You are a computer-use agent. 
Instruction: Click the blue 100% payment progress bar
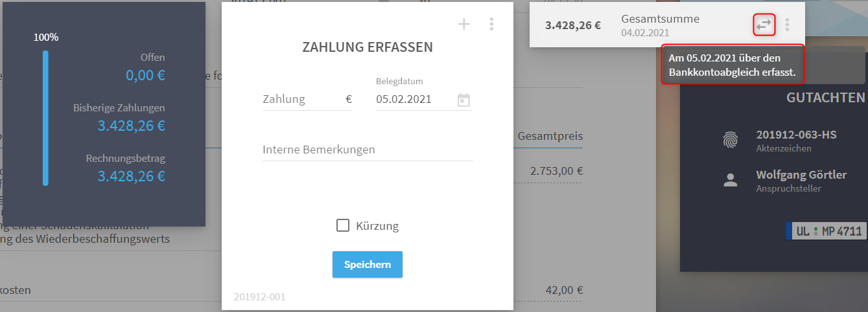45,118
